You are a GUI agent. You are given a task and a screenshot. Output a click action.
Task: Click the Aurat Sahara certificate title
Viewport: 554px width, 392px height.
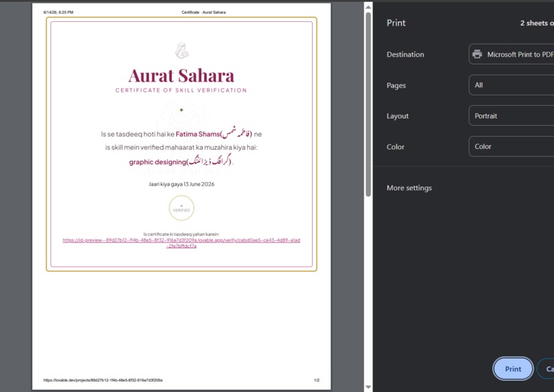pos(181,76)
